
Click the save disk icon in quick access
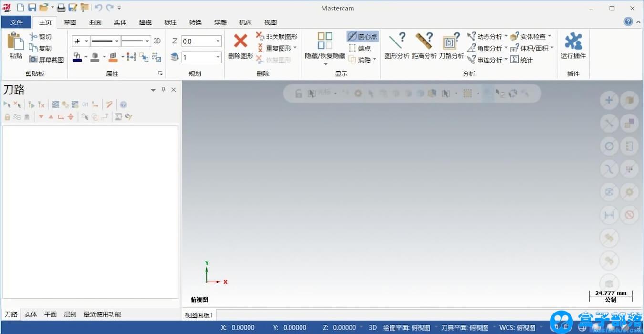[x=32, y=8]
